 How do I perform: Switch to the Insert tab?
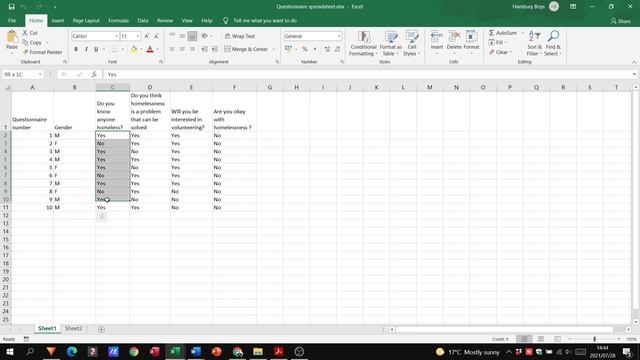point(58,20)
